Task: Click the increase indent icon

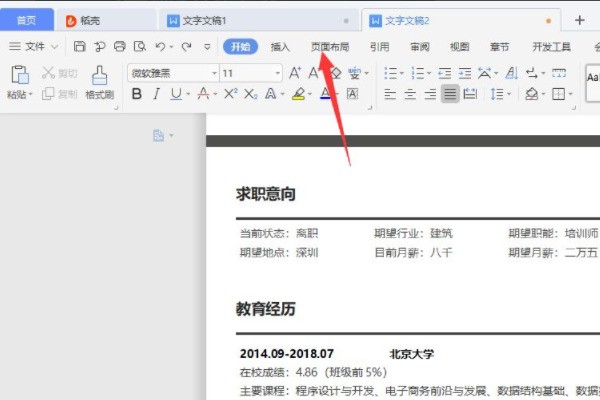Action: [x=465, y=73]
